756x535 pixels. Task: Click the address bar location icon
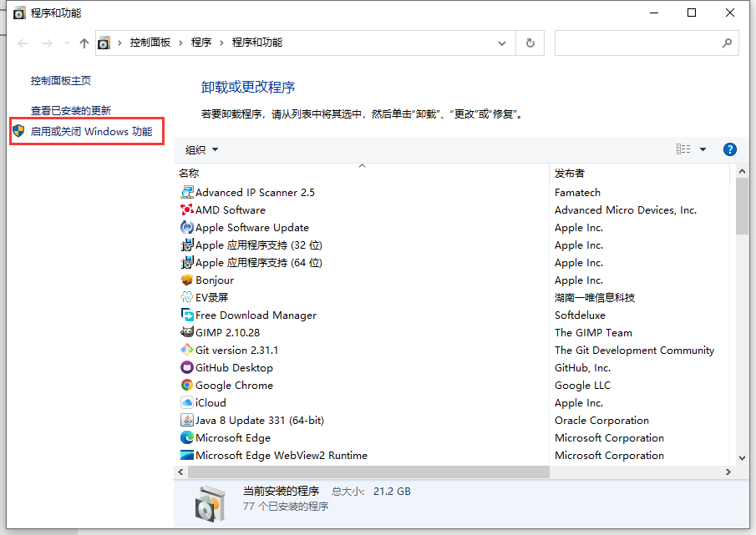click(x=104, y=43)
